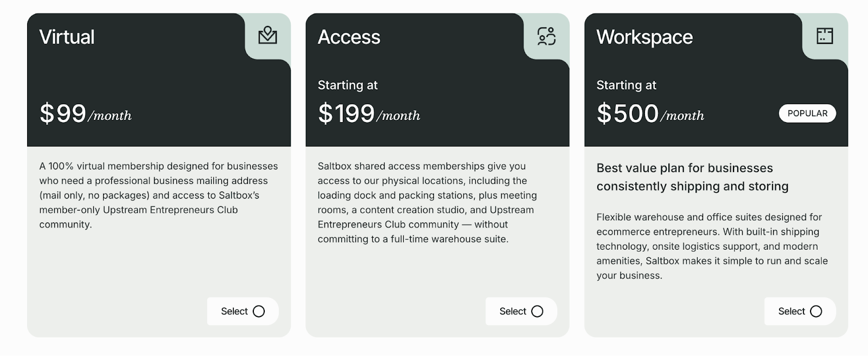Choose the Virtual plan radio circle
Viewport: 868px width, 356px height.
coord(259,311)
